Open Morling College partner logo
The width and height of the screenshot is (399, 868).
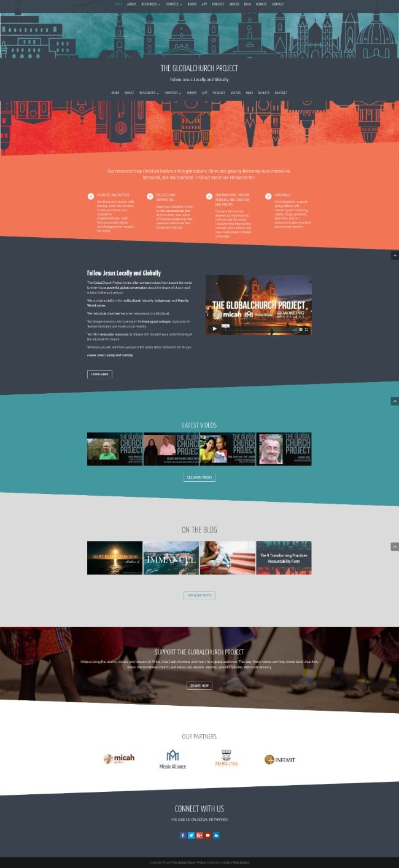pos(226,759)
